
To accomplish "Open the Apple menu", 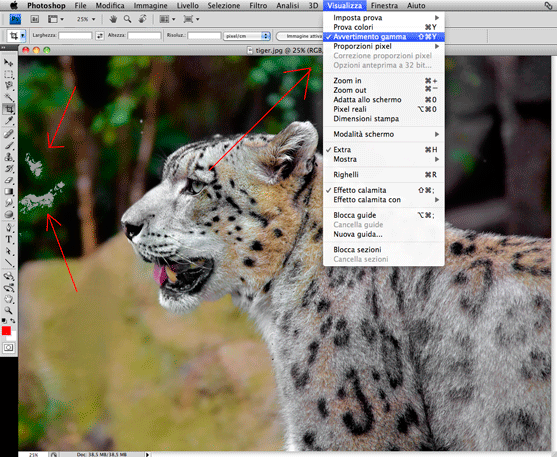I will click(x=13, y=5).
